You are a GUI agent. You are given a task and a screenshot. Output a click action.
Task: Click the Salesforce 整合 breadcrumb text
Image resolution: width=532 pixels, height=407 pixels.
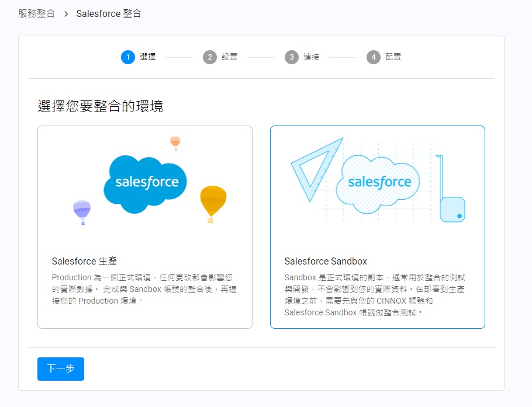point(109,13)
